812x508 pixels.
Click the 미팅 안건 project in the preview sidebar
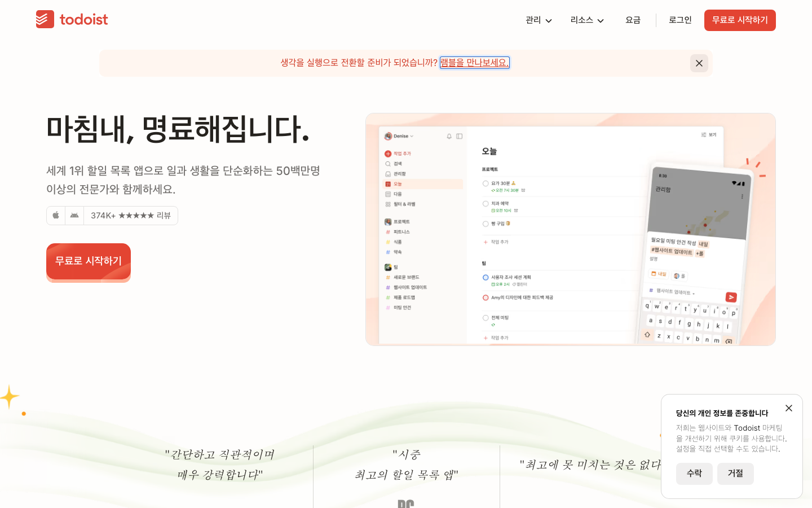tap(399, 308)
